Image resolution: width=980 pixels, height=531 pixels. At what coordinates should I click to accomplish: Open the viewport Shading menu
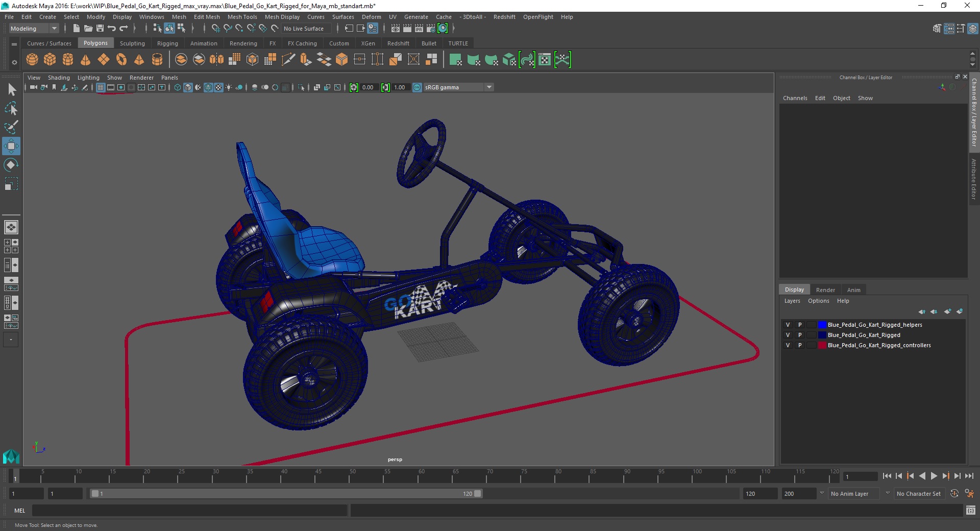(59, 78)
